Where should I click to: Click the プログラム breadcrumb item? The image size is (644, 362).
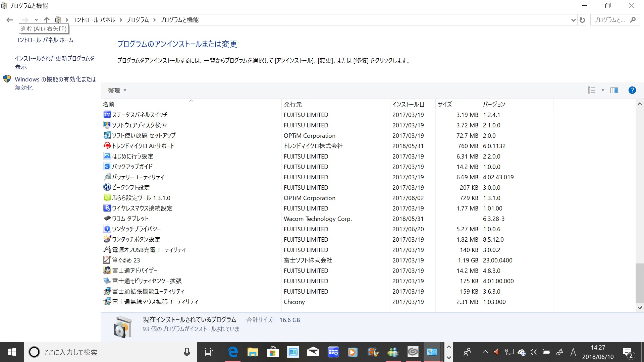point(138,20)
